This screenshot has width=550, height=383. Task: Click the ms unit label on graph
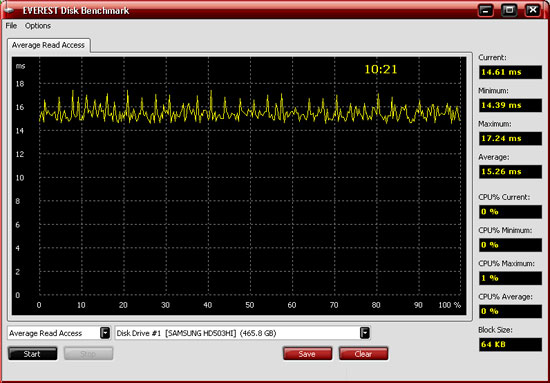(x=20, y=66)
